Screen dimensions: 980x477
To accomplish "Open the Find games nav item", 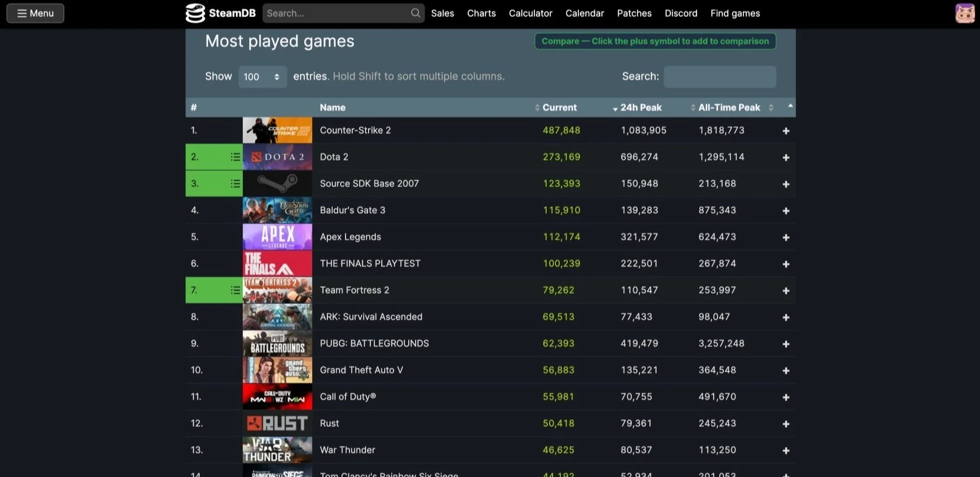I will tap(735, 13).
